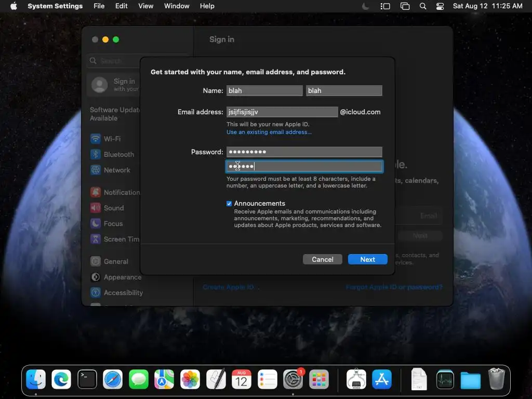Select Notifications in the sidebar
Viewport: 532px width, 399px height.
coord(114,192)
